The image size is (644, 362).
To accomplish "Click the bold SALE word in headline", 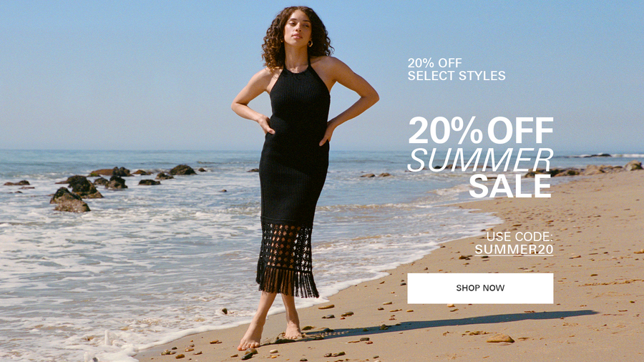I will pyautogui.click(x=509, y=186).
